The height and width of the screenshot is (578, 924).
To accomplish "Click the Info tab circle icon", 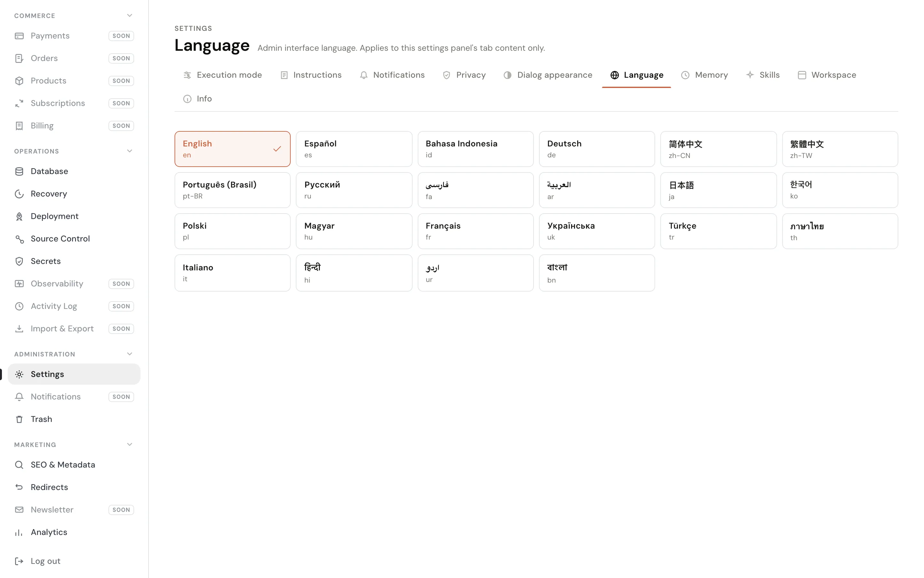I will 187,99.
